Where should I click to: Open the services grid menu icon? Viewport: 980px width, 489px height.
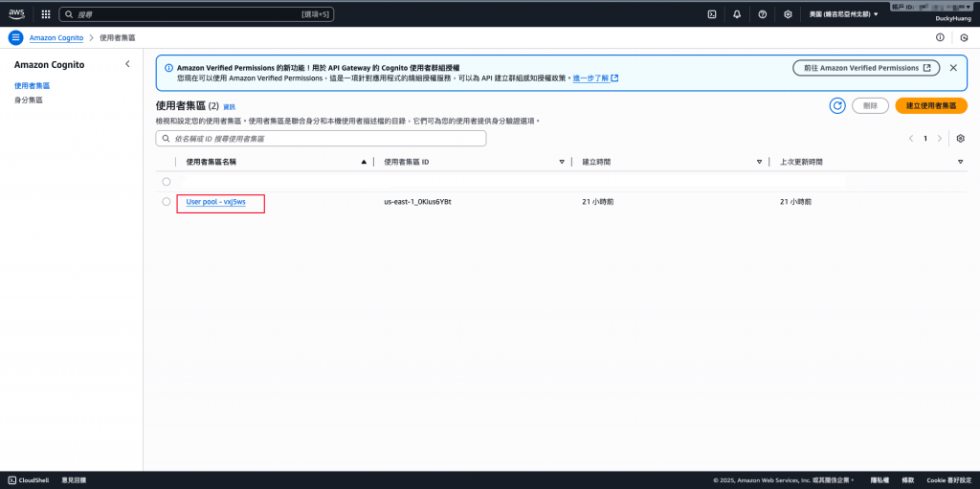46,13
